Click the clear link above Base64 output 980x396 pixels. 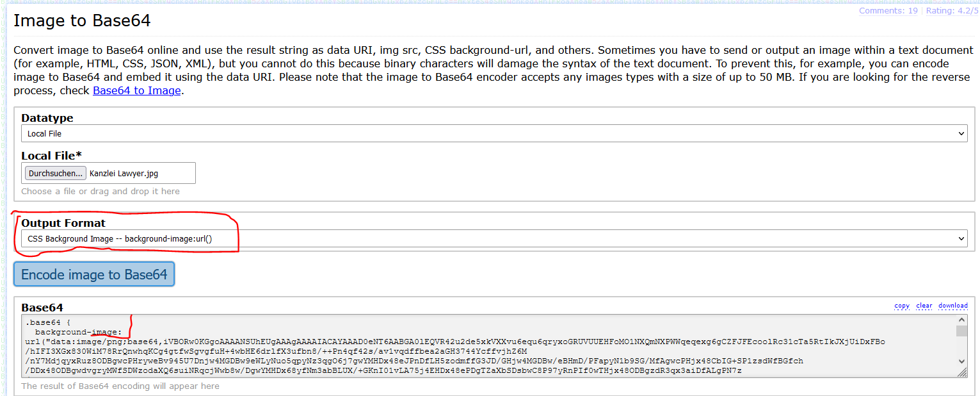click(924, 306)
